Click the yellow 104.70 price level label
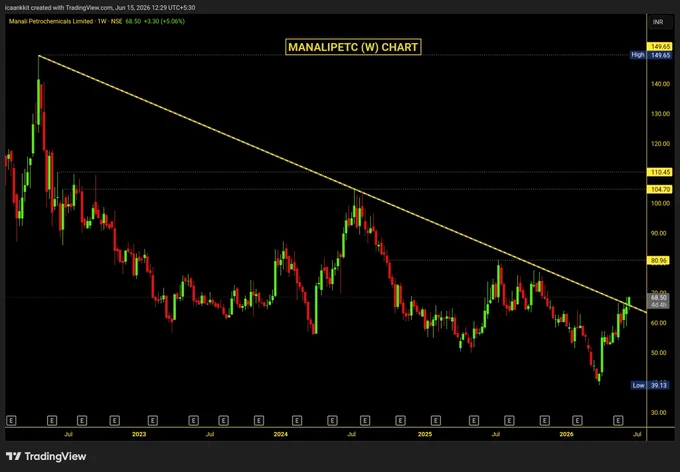Image resolution: width=680 pixels, height=472 pixels. coord(660,189)
